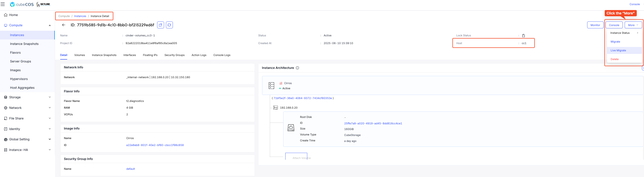Select Migrate from the More menu

point(615,42)
